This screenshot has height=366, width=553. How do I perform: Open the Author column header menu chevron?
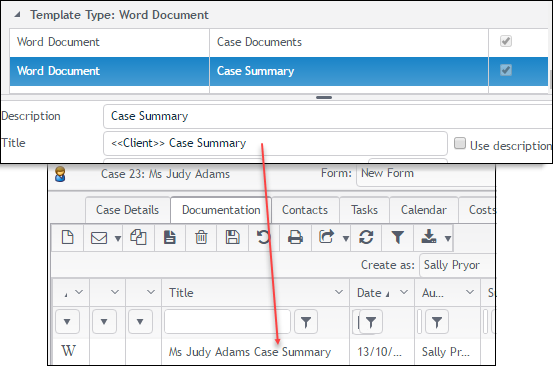[470, 292]
